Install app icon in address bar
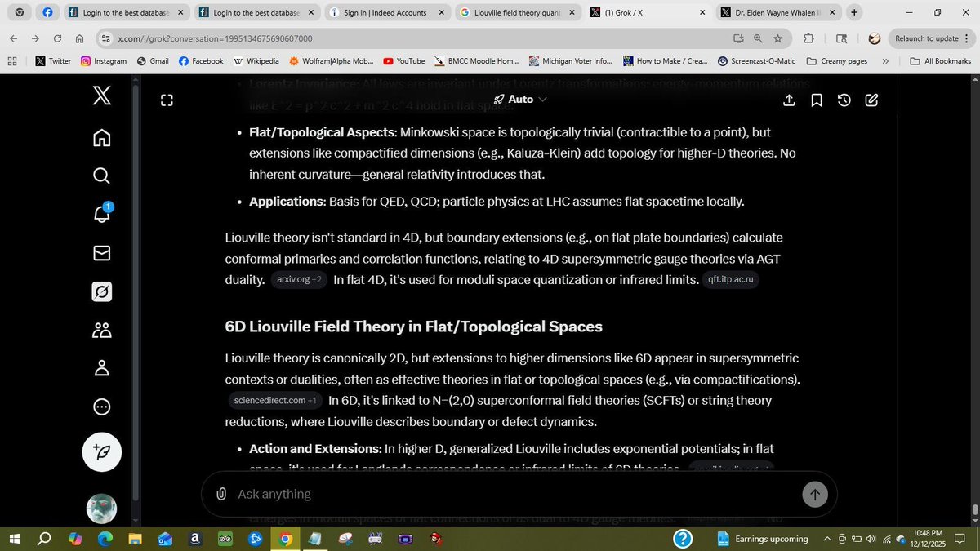This screenshot has width=980, height=551. tap(738, 38)
